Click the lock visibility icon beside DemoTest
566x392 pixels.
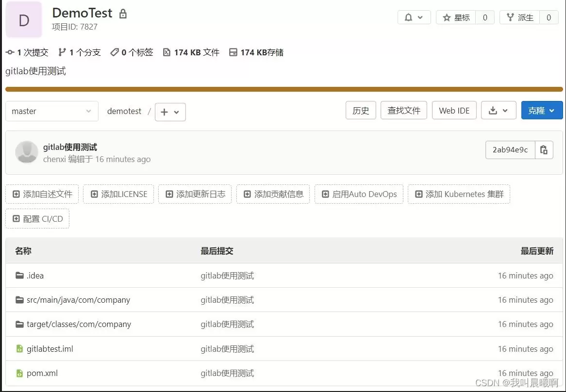(x=123, y=14)
